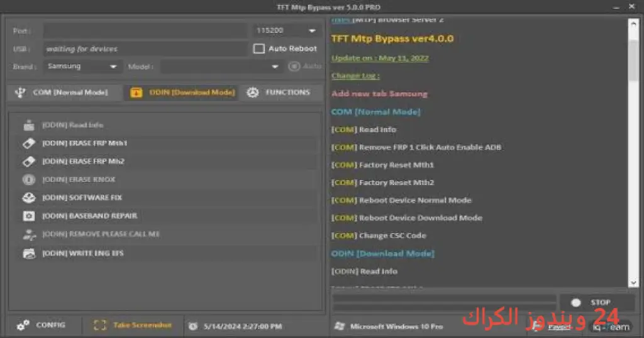The image size is (644, 338).
Task: Click 'Microsoft Windows 10 Pro' status text
Action: point(396,327)
